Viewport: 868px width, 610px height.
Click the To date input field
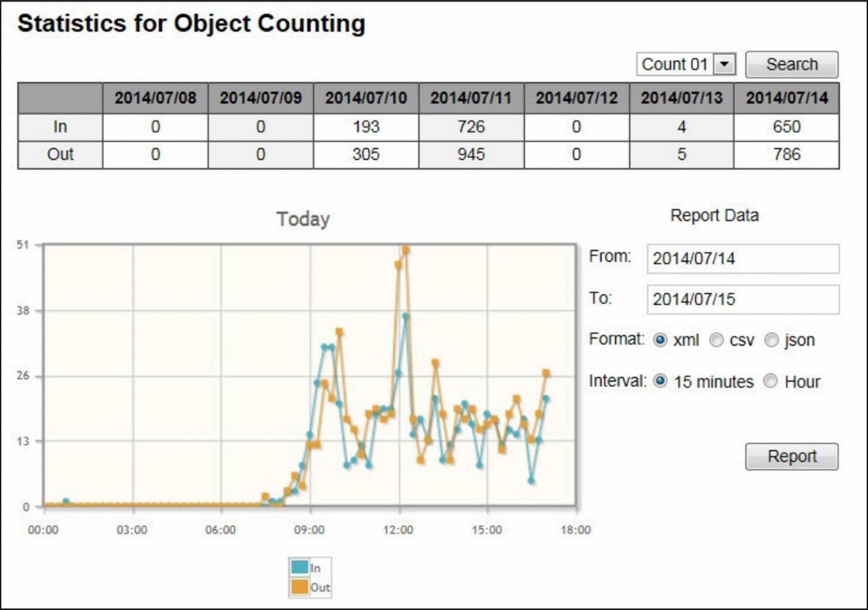click(743, 300)
